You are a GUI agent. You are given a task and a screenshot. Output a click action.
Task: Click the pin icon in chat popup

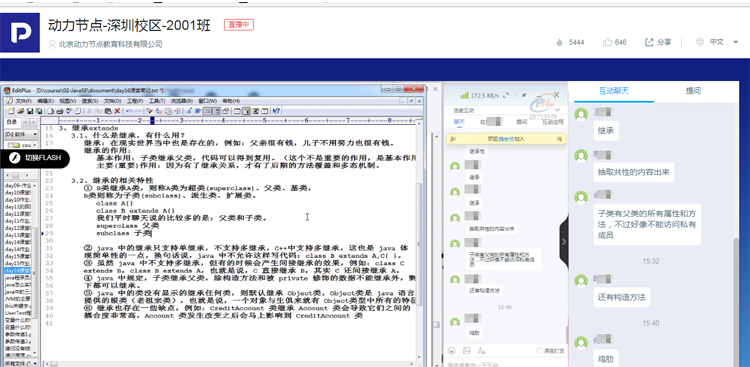[524, 96]
